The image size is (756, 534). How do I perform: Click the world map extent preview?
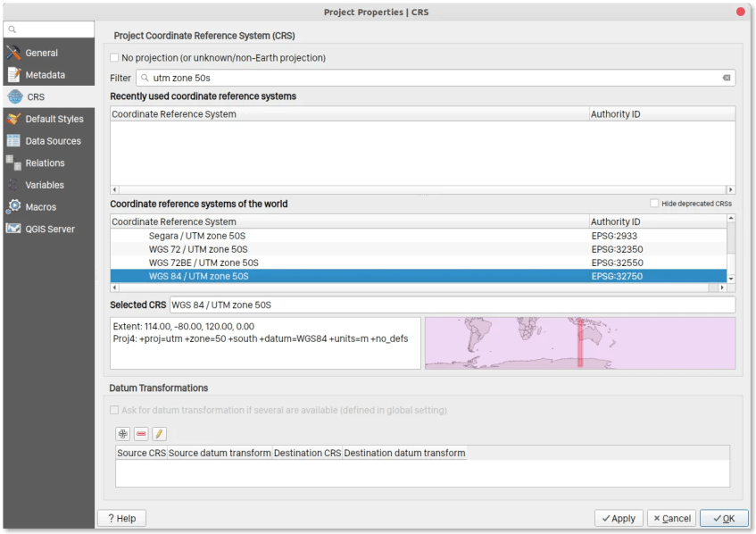580,343
